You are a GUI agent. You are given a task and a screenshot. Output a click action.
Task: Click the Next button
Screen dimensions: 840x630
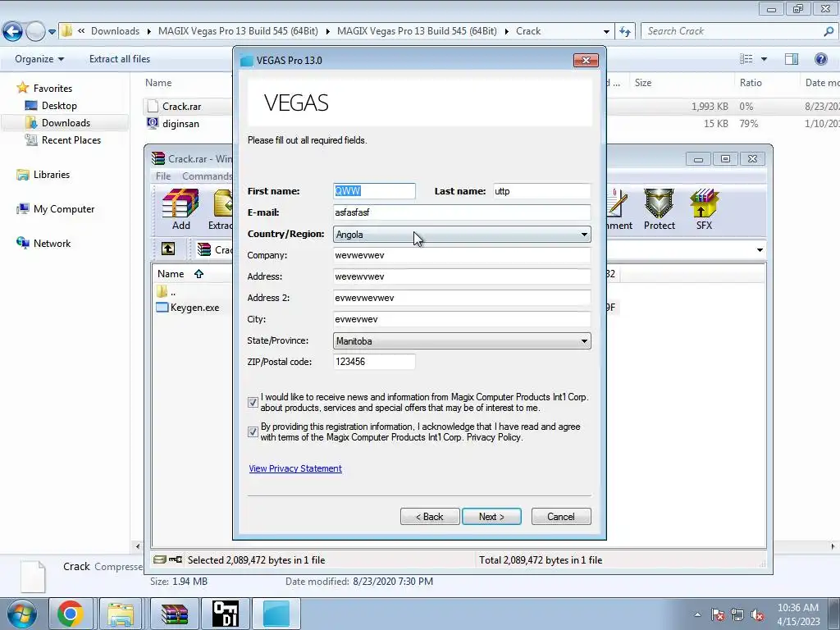click(491, 517)
